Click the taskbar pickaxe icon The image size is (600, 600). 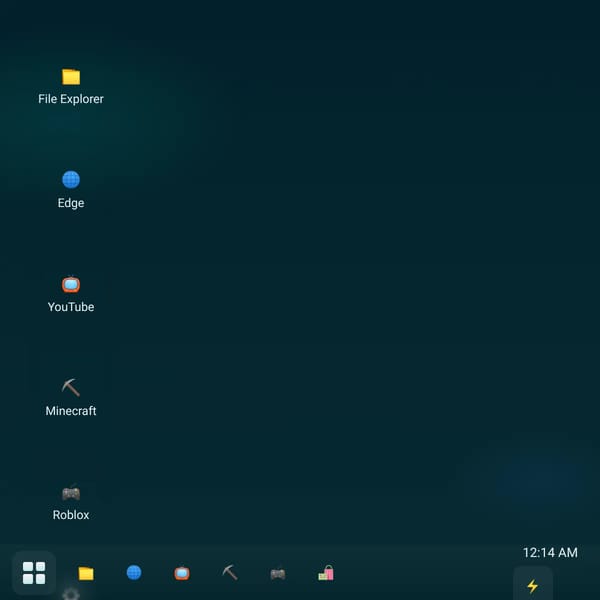pos(230,572)
